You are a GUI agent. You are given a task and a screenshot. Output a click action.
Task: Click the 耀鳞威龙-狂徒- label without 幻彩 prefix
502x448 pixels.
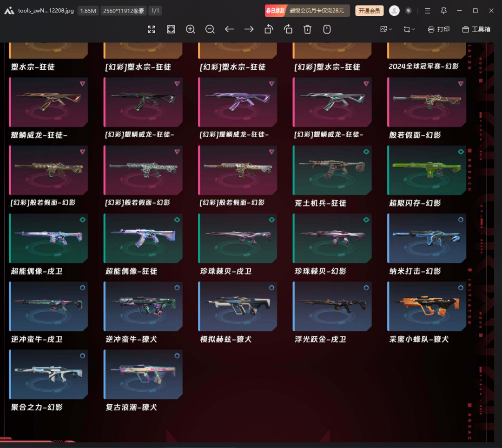point(39,135)
